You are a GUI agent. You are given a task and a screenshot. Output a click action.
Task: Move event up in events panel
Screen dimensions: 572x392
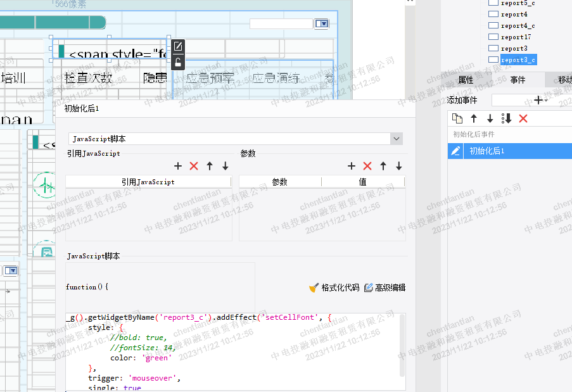point(474,118)
